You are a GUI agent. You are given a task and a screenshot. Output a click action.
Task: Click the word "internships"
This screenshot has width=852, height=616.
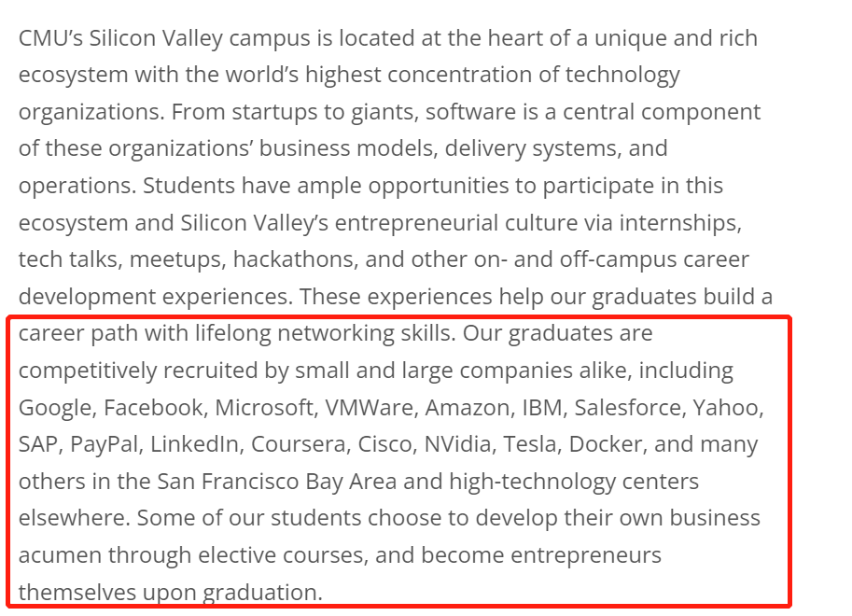pyautogui.click(x=677, y=223)
